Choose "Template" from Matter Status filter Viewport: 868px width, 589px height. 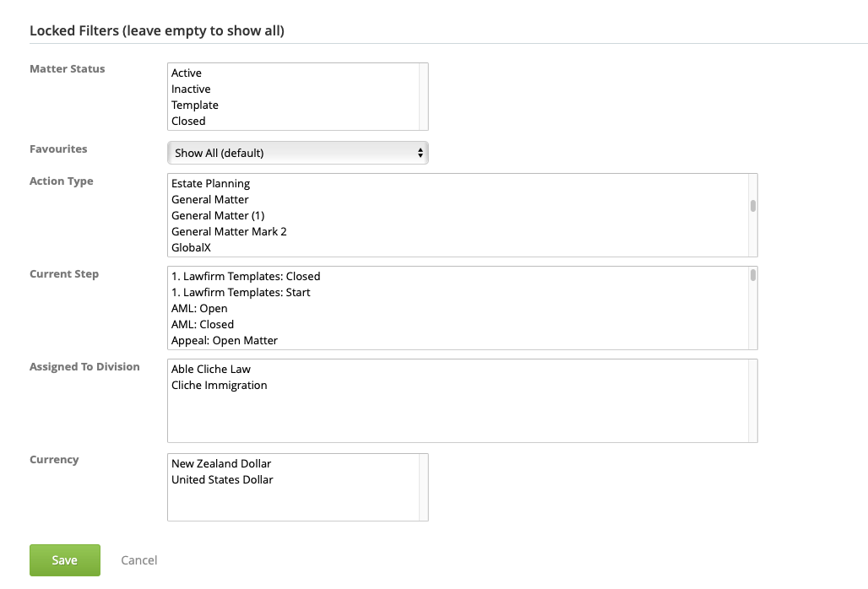click(194, 105)
